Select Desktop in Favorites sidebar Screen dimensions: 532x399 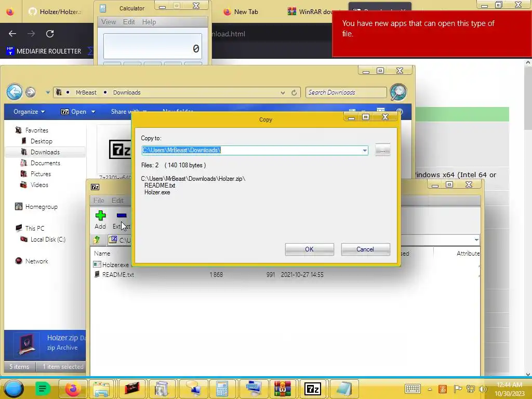pos(41,141)
